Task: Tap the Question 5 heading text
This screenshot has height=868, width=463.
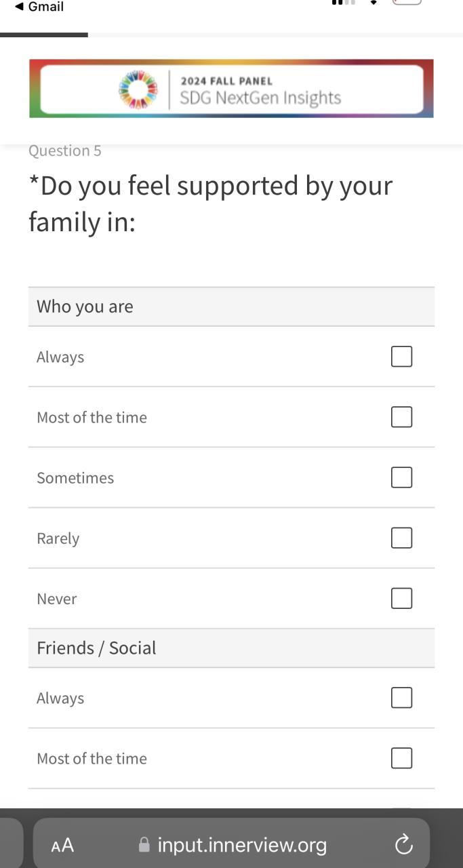Action: pyautogui.click(x=65, y=151)
